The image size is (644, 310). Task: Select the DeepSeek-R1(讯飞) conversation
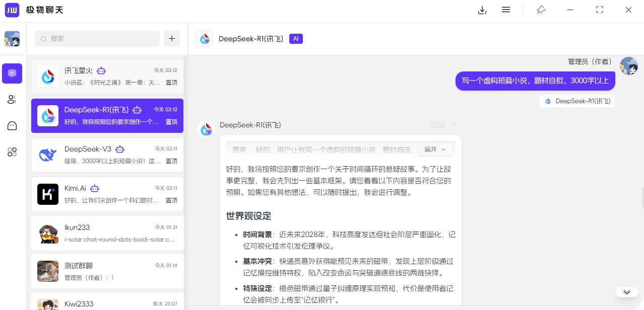click(x=107, y=116)
